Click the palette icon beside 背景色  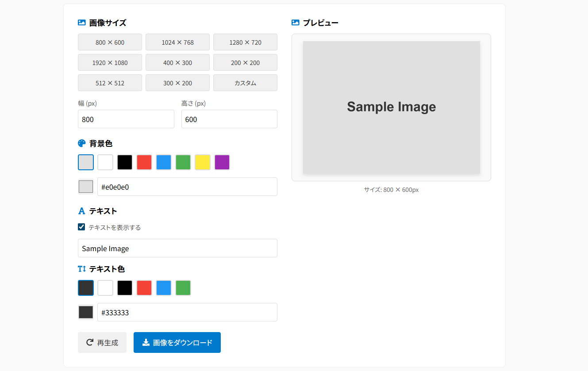click(81, 143)
